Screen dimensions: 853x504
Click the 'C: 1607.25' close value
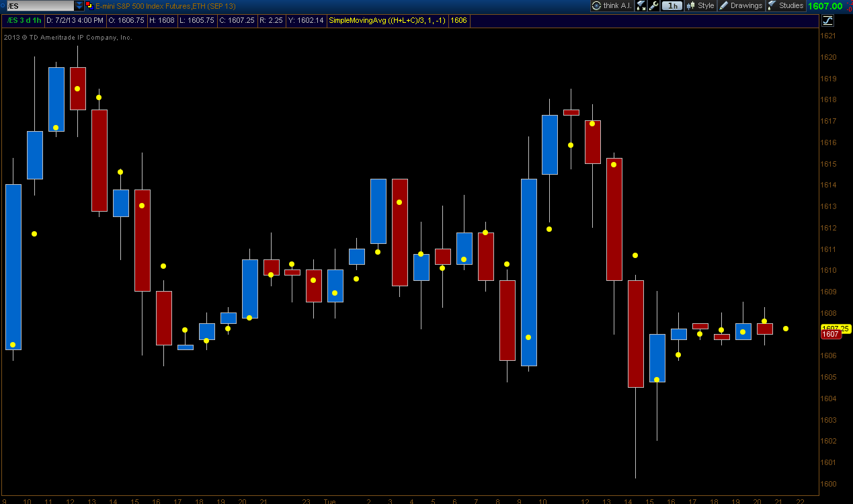coord(237,20)
